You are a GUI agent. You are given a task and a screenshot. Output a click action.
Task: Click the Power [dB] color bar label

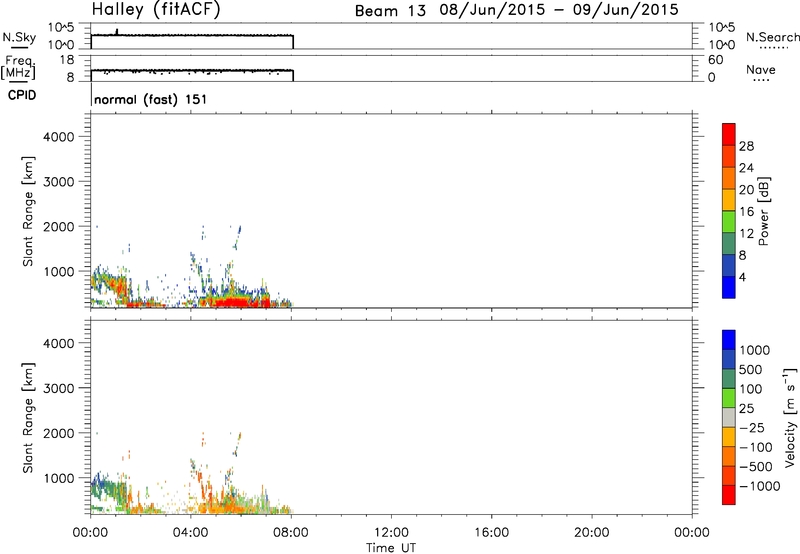coord(763,211)
